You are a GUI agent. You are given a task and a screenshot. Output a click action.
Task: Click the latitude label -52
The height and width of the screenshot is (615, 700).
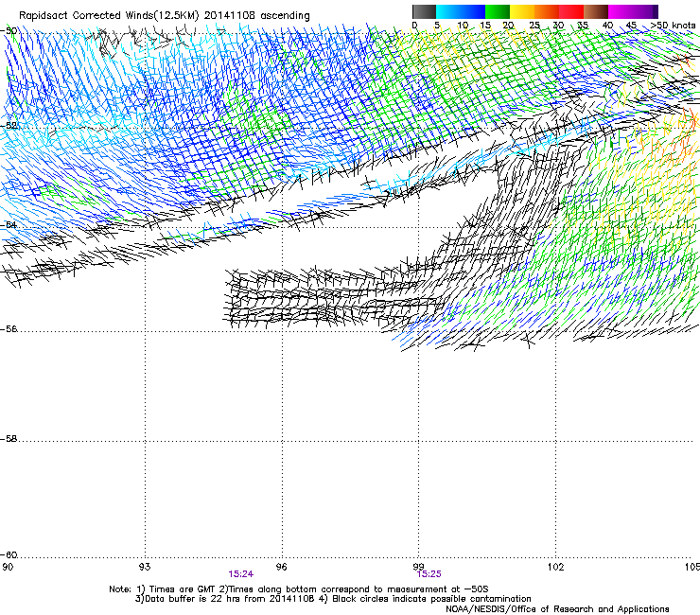[x=9, y=126]
